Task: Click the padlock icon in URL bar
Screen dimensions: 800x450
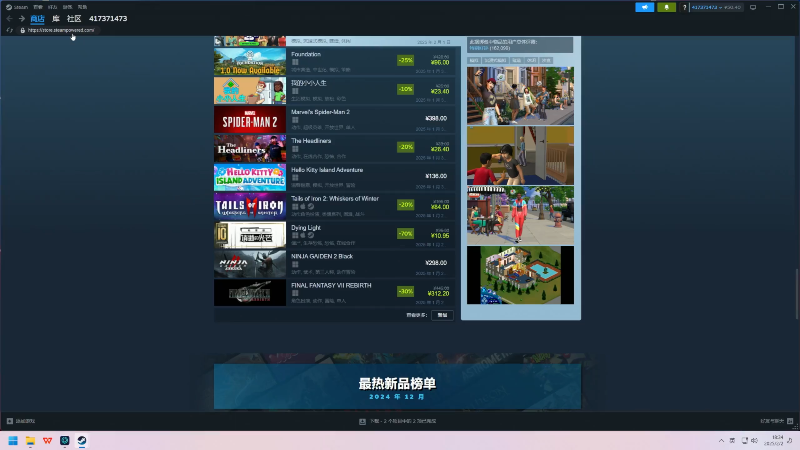Action: 22,30
